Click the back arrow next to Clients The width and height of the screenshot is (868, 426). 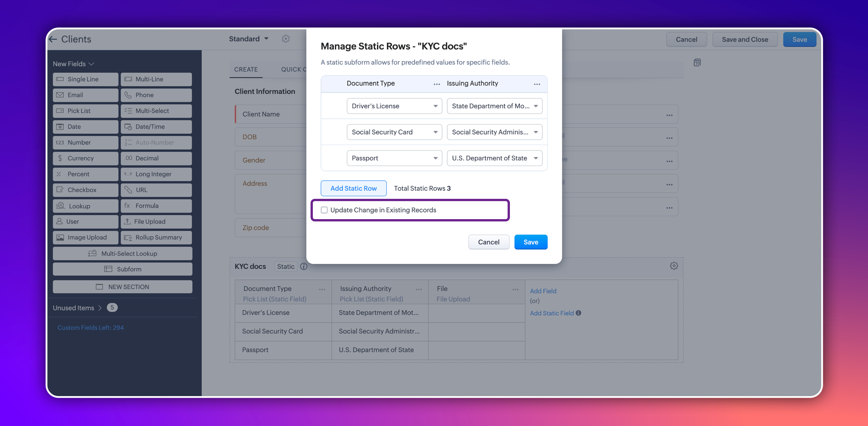coord(53,39)
